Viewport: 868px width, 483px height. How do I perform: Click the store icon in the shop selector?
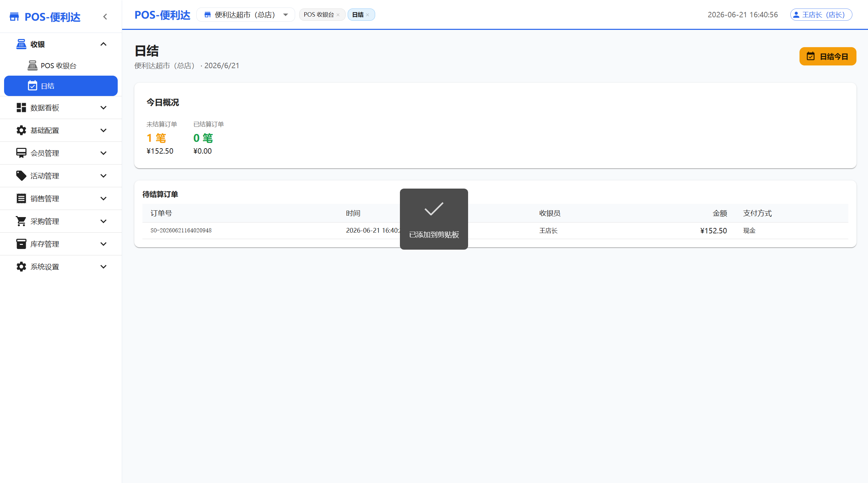click(208, 15)
